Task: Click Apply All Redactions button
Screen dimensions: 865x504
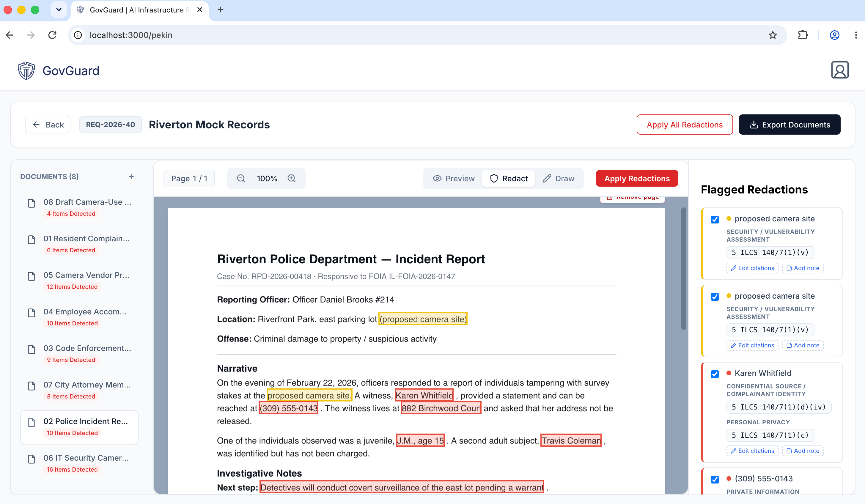Action: [x=685, y=125]
